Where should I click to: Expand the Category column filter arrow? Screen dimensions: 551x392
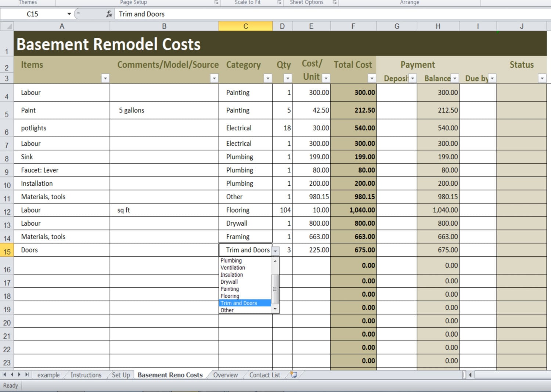tap(268, 78)
